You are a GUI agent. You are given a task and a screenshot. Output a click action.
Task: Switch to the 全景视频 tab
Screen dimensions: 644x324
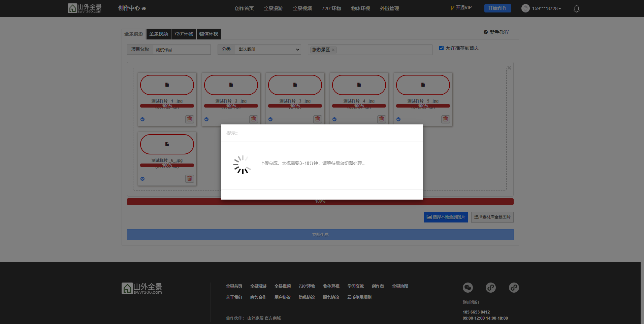pos(159,34)
